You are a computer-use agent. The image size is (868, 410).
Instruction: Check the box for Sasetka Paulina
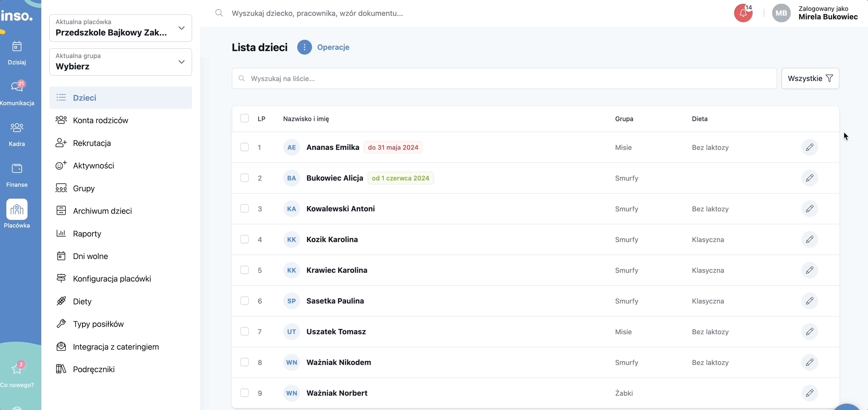point(245,301)
